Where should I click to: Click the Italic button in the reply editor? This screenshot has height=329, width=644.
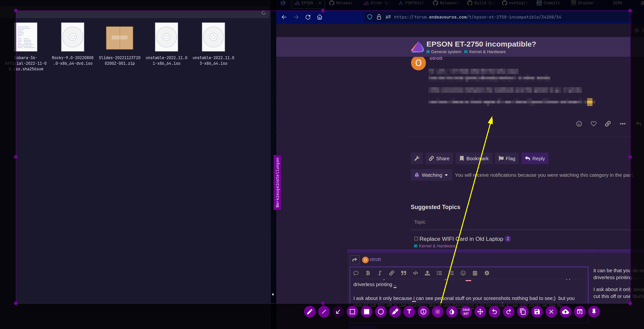380,273
